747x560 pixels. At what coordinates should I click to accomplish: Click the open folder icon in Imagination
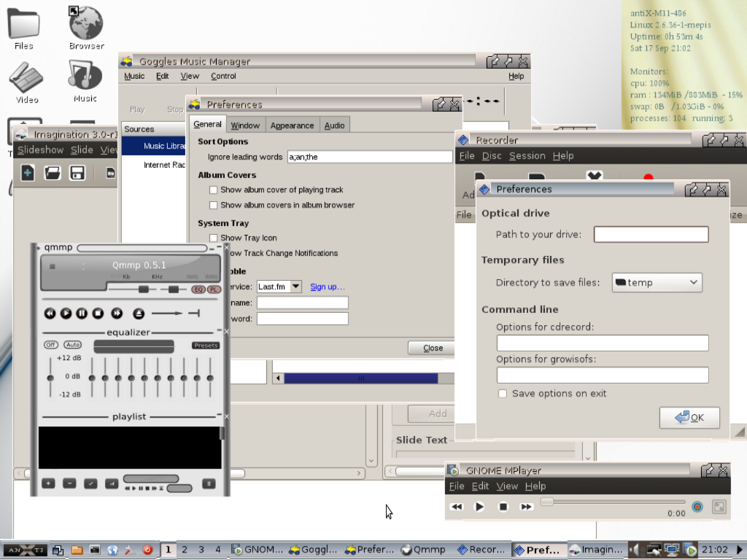pyautogui.click(x=53, y=172)
